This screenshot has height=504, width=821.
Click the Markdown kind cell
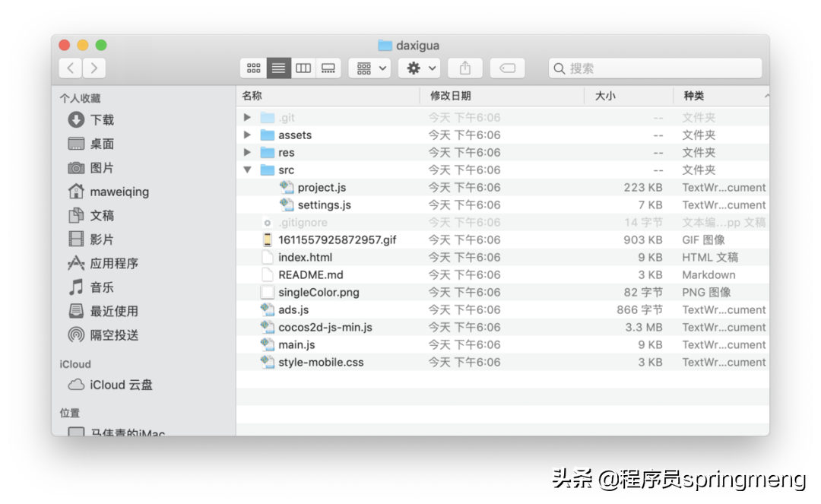point(708,274)
